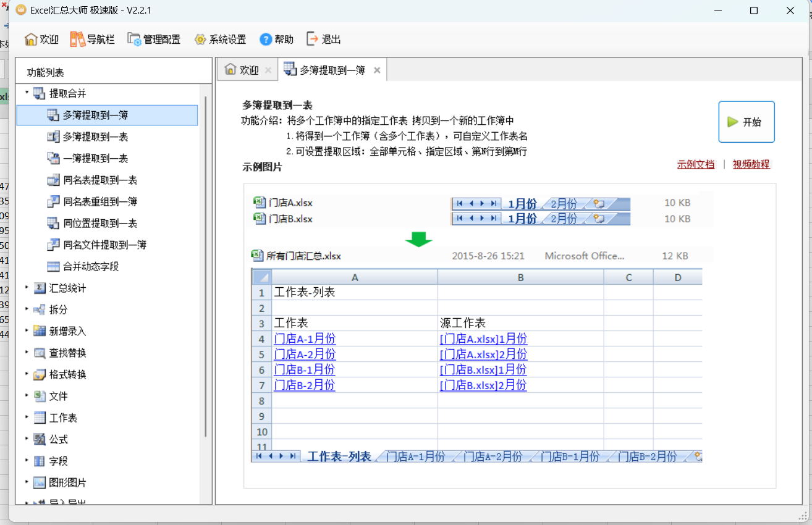Open the 示例文档 link
The image size is (812, 525).
coord(696,164)
